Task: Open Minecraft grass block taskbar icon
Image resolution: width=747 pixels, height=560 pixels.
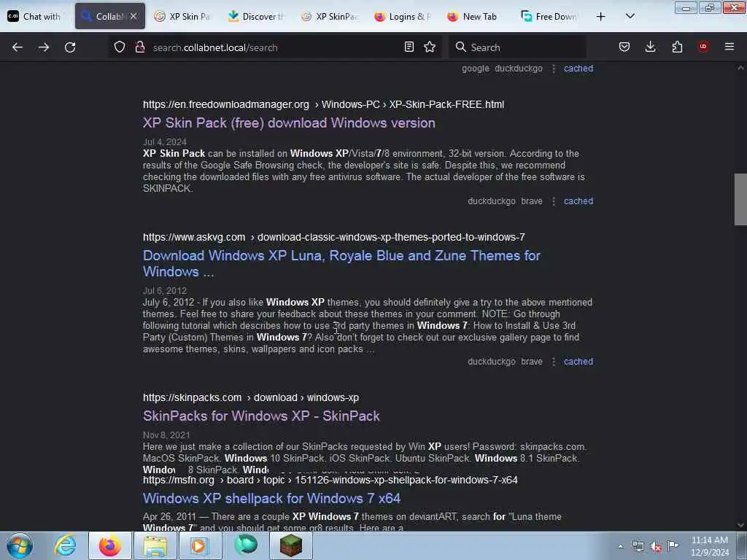Action: [x=291, y=545]
